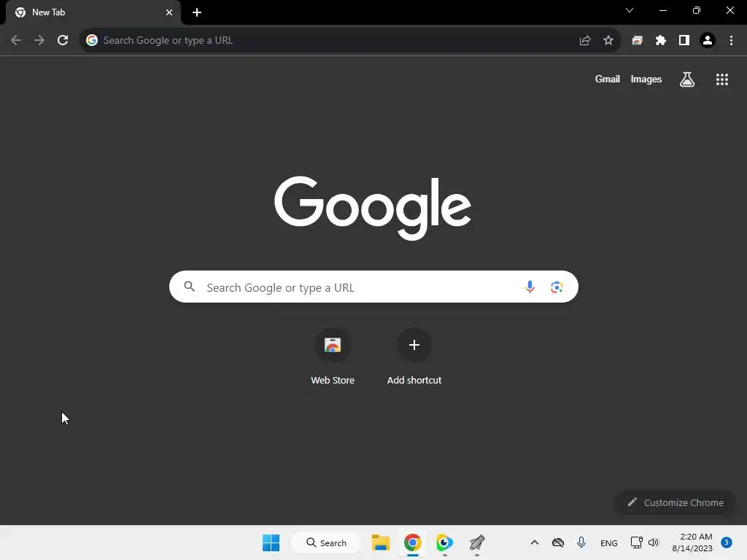Image resolution: width=747 pixels, height=560 pixels.
Task: Open the Extensions puzzle piece menu
Action: tap(661, 41)
